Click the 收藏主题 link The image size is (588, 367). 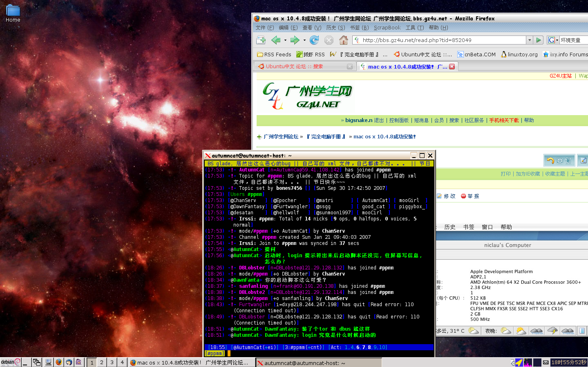click(555, 174)
